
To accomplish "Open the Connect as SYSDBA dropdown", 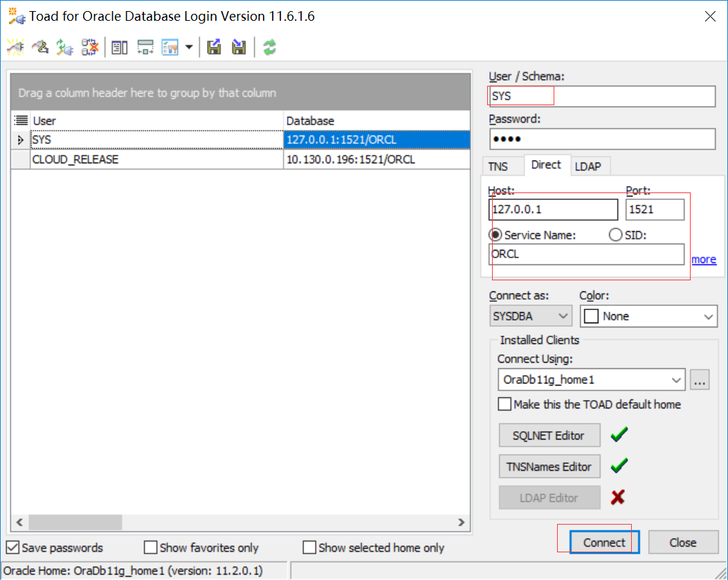I will (531, 316).
